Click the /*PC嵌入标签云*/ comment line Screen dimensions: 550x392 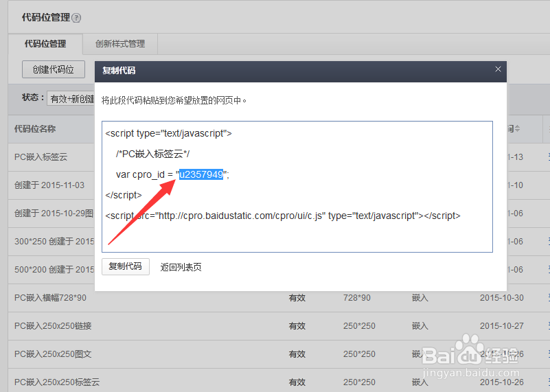[x=152, y=154]
